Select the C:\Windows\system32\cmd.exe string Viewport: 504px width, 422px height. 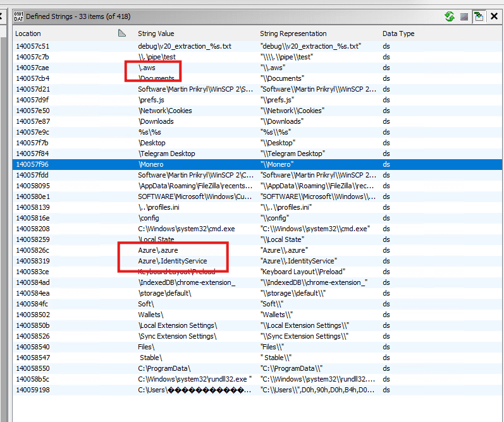click(187, 229)
